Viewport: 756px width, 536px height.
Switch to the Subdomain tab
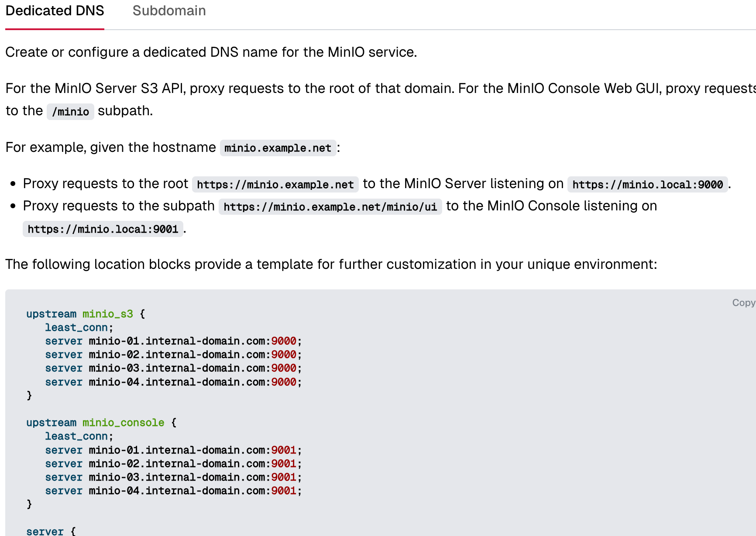(x=169, y=11)
